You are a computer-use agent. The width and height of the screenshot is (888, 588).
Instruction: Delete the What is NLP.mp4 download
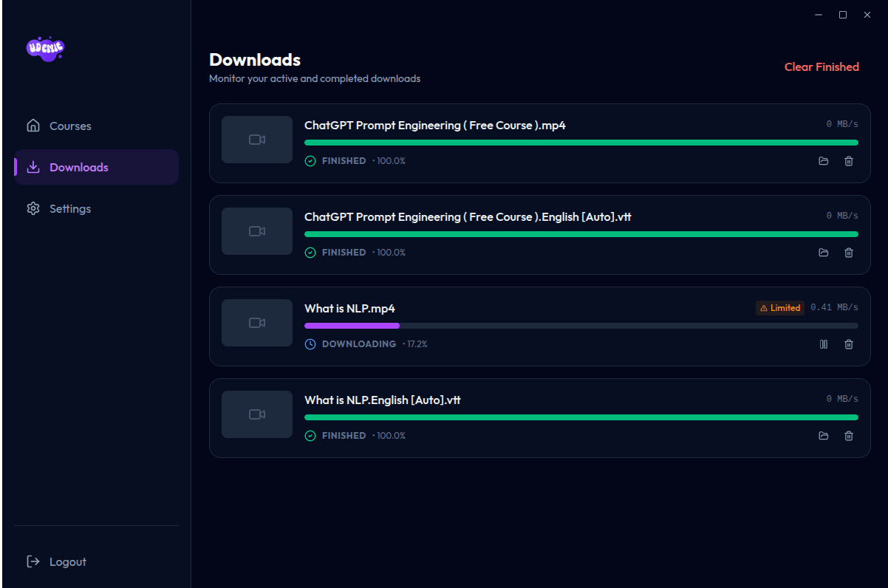(849, 344)
